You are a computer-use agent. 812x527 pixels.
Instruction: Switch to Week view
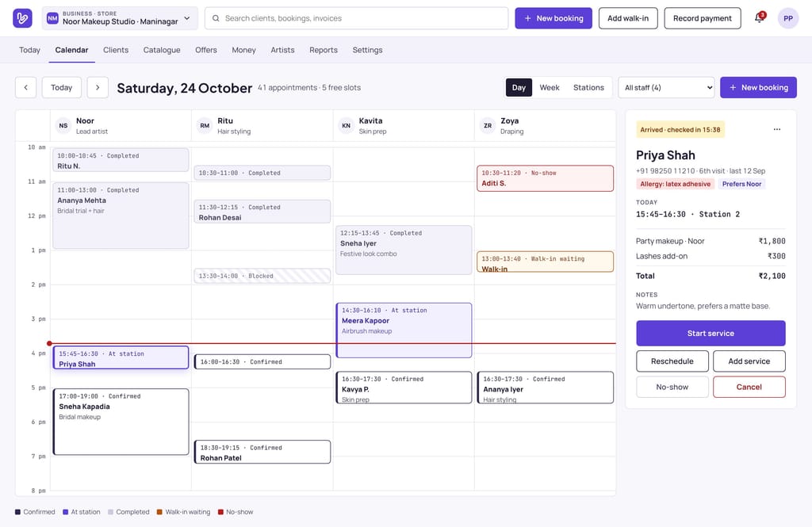coord(550,87)
